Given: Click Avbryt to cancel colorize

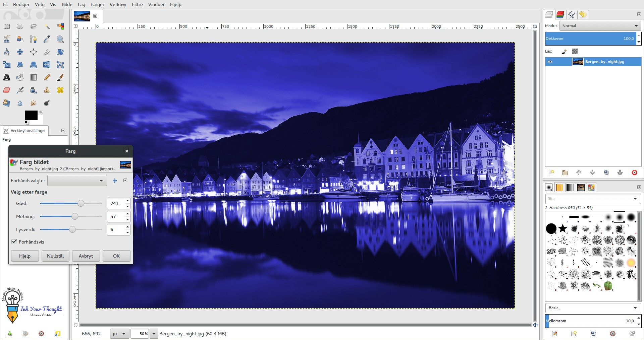Looking at the screenshot, I should point(86,256).
